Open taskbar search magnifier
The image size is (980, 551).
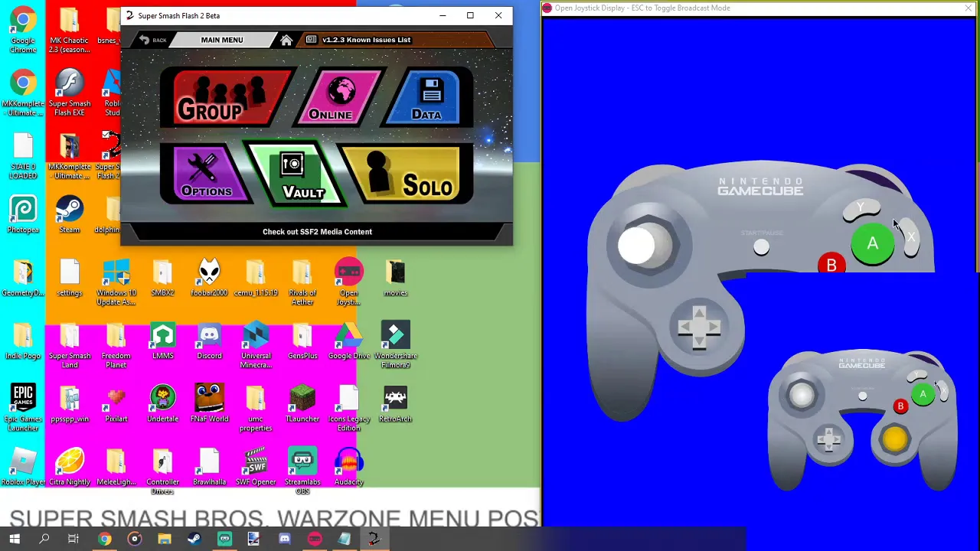(44, 540)
